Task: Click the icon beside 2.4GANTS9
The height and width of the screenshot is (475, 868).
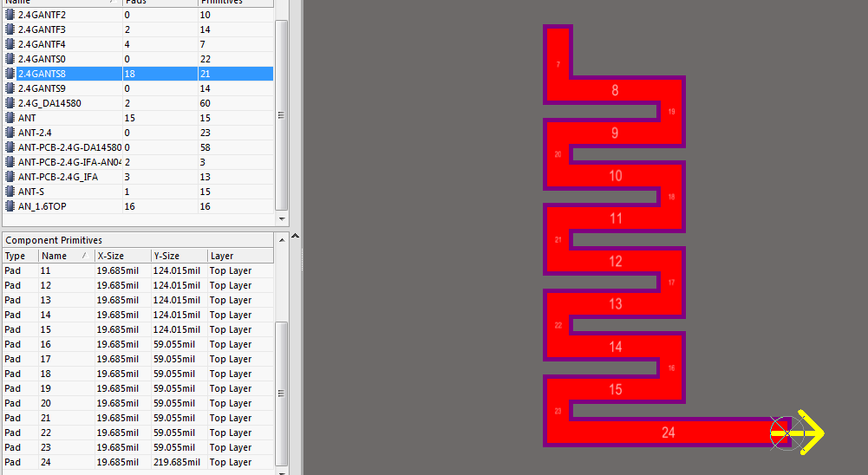Action: click(10, 88)
